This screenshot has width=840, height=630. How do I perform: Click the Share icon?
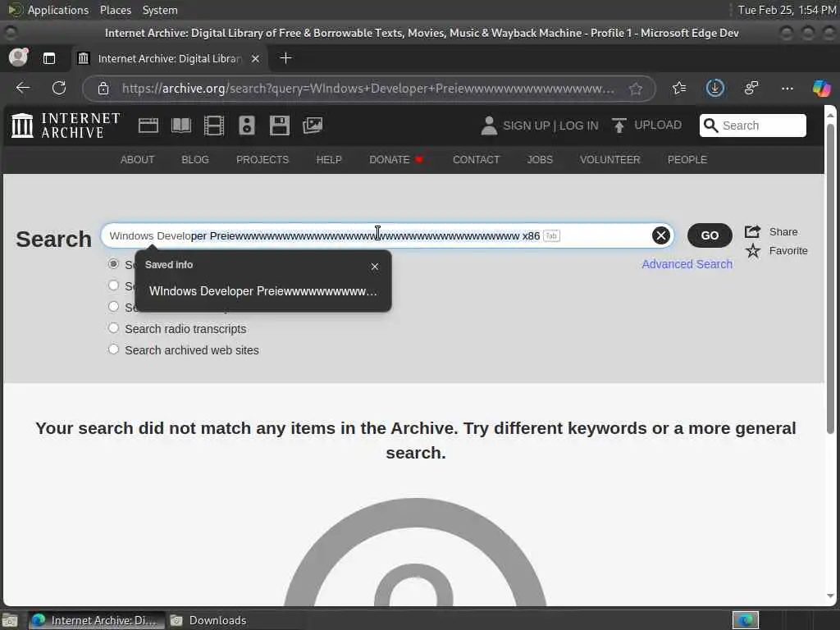753,231
